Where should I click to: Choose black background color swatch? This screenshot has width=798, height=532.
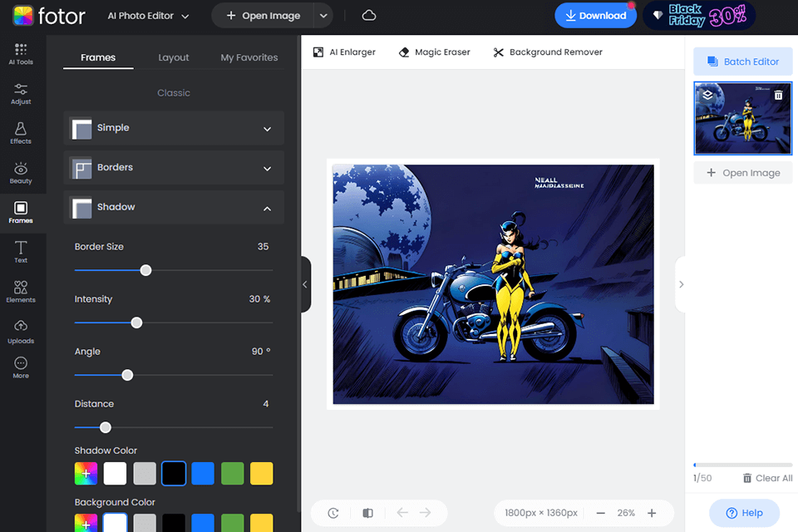[x=174, y=523]
